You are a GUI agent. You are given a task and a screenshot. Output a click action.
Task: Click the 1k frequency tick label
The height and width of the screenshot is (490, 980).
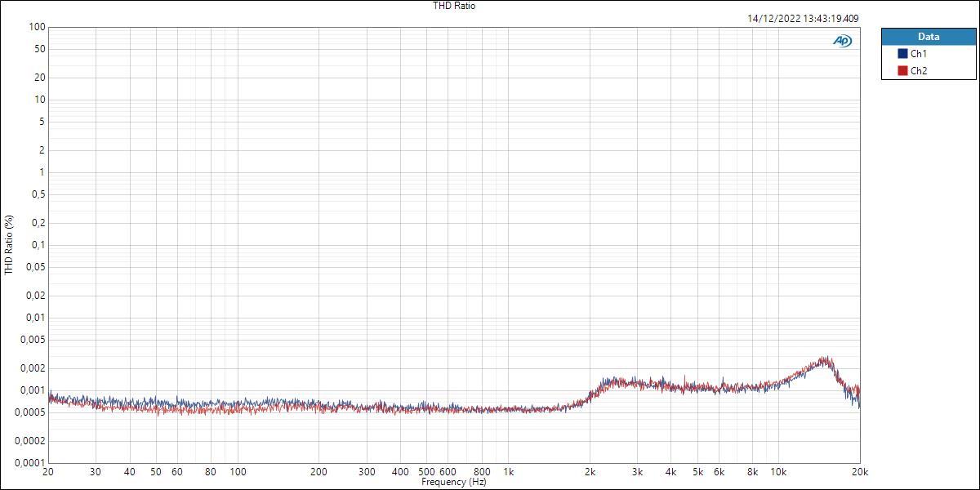tap(508, 473)
